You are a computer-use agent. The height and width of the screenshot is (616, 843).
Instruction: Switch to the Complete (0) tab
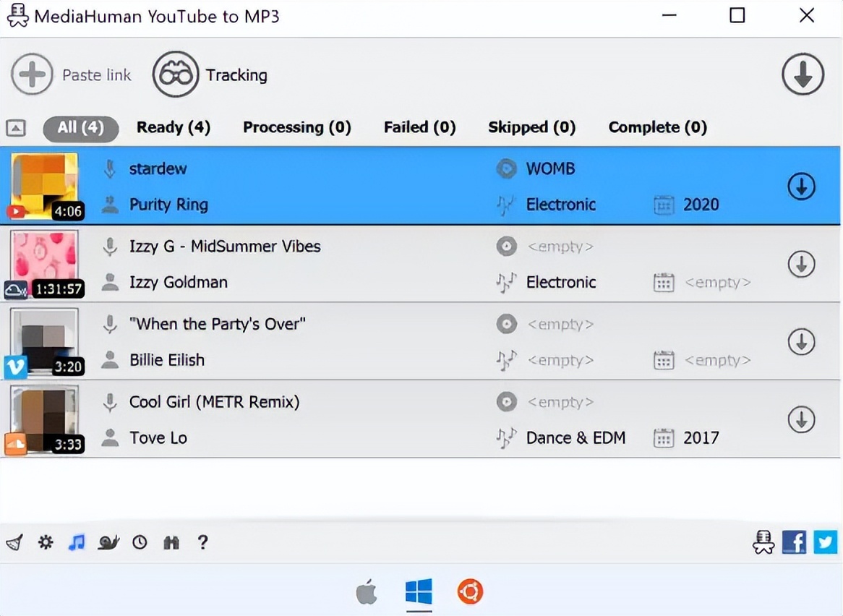[x=657, y=128]
